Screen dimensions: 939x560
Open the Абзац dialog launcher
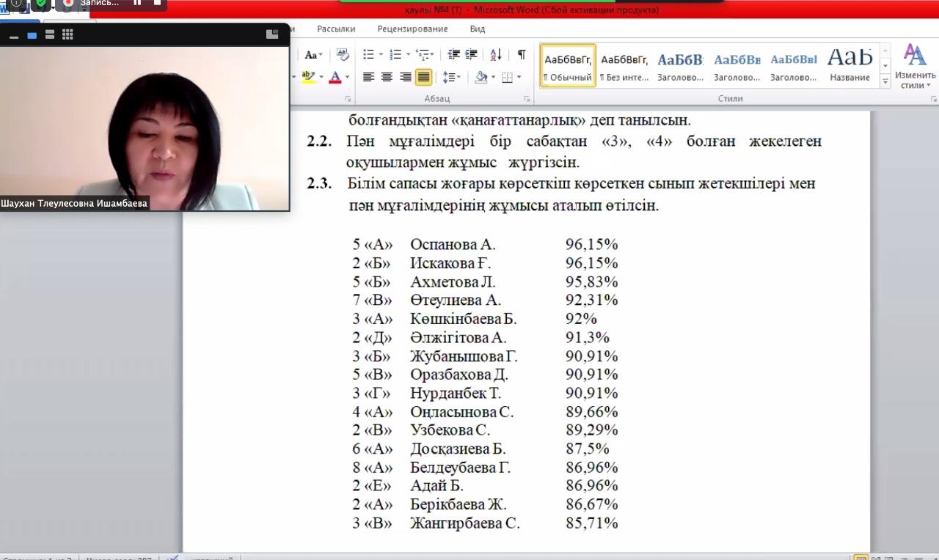(527, 98)
